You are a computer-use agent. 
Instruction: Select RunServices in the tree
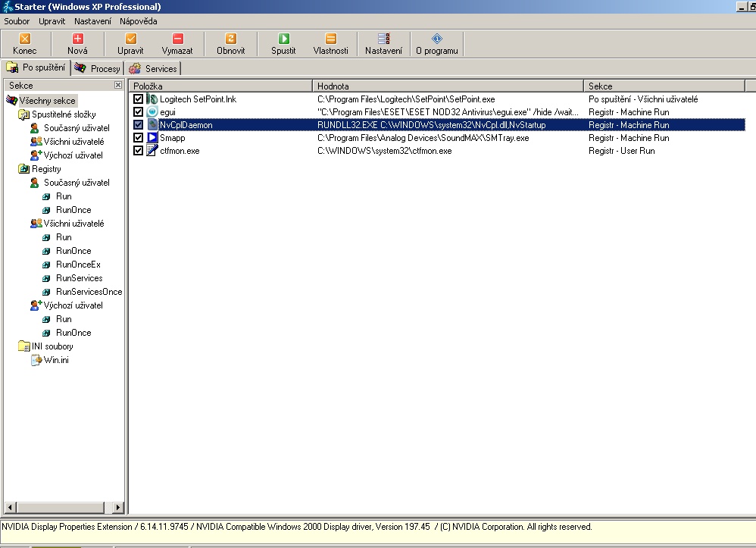click(x=79, y=278)
